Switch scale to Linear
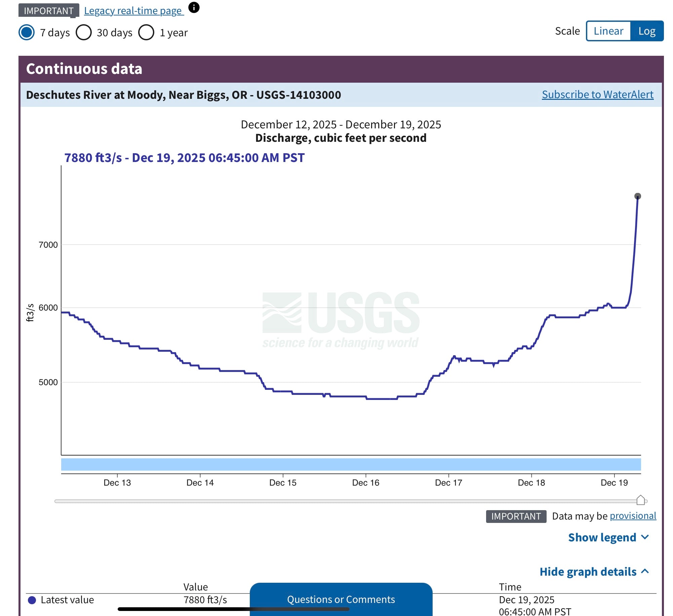 click(608, 31)
